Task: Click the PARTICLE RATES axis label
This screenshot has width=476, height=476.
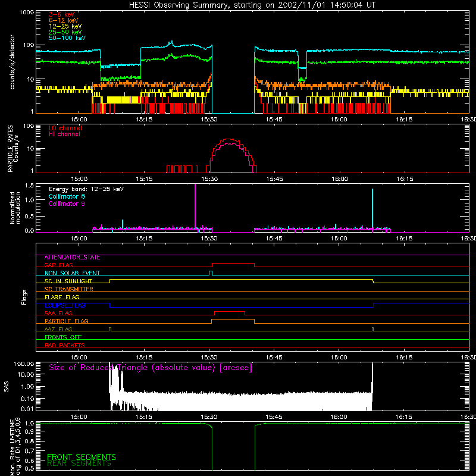Action: 10,148
